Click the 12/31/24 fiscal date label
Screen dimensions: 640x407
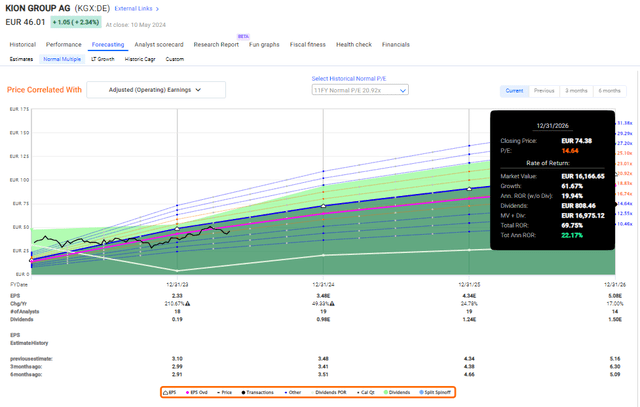pyautogui.click(x=323, y=285)
